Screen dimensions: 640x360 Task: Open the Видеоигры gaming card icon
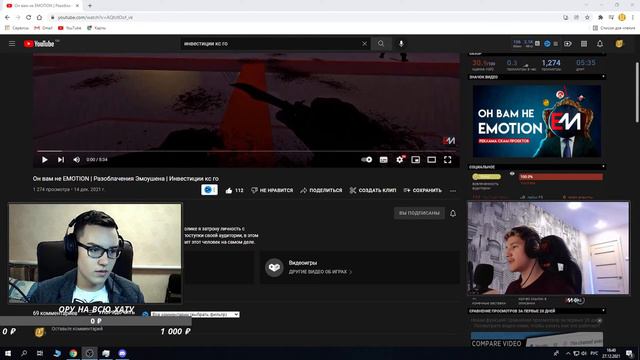[x=274, y=267]
